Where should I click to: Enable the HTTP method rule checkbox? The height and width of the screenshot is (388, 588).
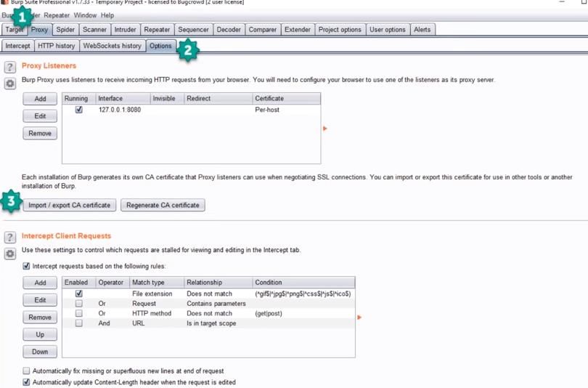pyautogui.click(x=78, y=313)
